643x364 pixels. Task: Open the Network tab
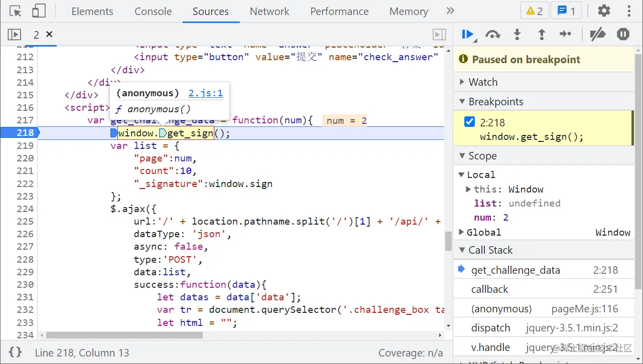click(270, 11)
